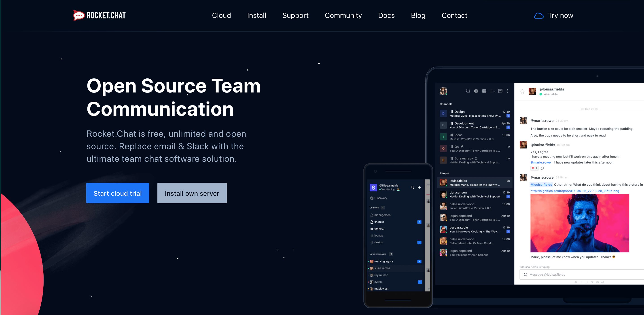Click the emoji icon in message input
Screen dimensions: 644x315
click(525, 275)
